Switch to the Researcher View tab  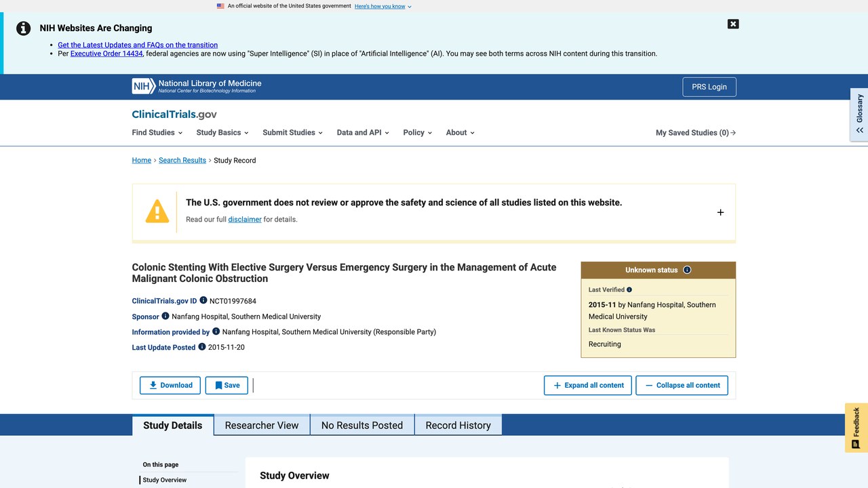tap(262, 425)
